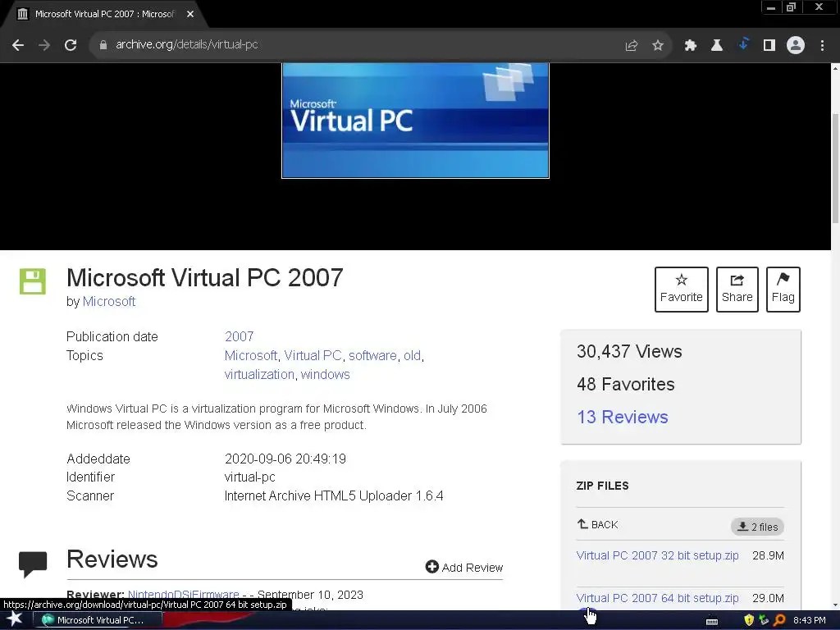Click the Share button
This screenshot has height=630, width=840.
737,290
